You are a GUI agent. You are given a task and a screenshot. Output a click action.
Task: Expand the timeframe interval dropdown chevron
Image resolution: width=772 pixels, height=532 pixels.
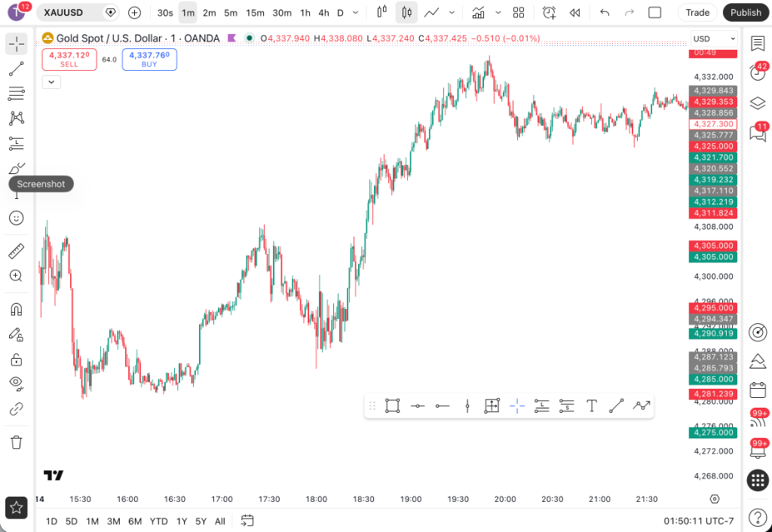pos(356,13)
